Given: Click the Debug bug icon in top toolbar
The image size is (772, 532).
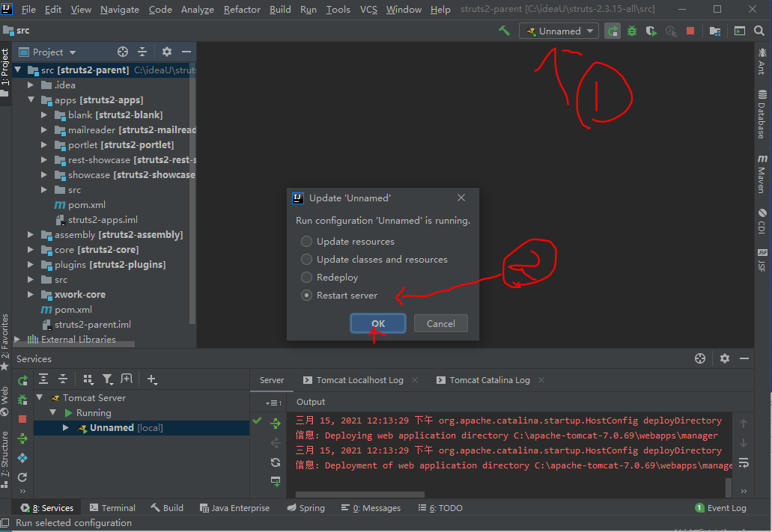Looking at the screenshot, I should (632, 31).
